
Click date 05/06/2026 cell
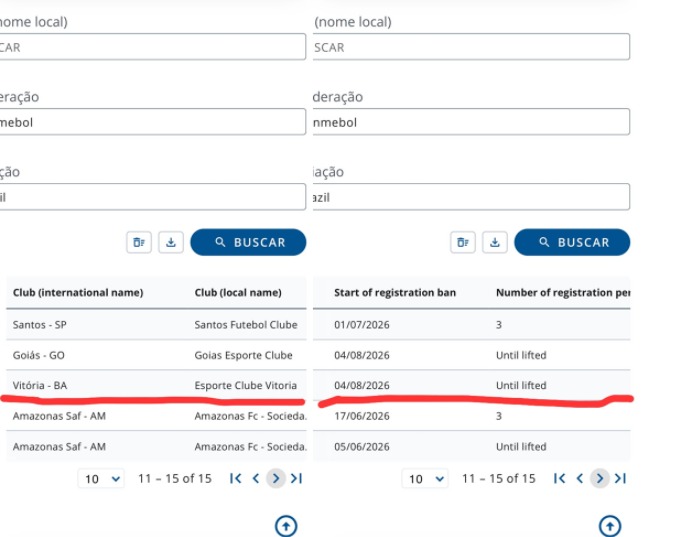click(362, 446)
